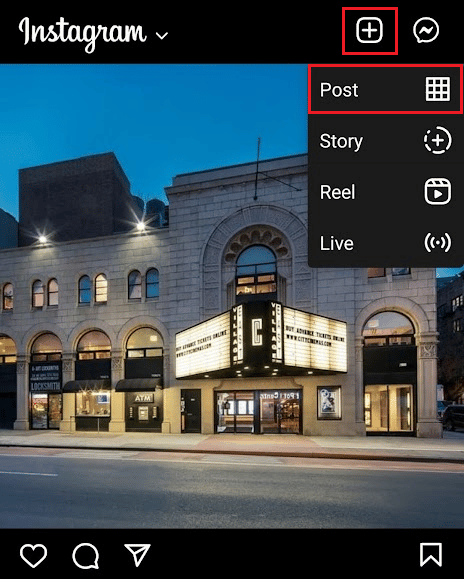Tap the cinema marquee sign in photo
464x579 pixels.
pos(261,340)
